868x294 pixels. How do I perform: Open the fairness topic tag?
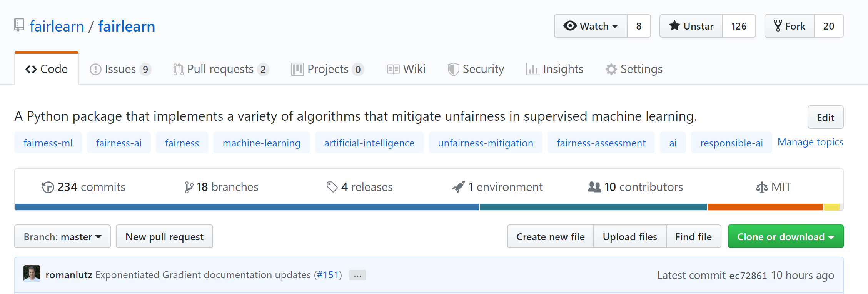click(182, 143)
